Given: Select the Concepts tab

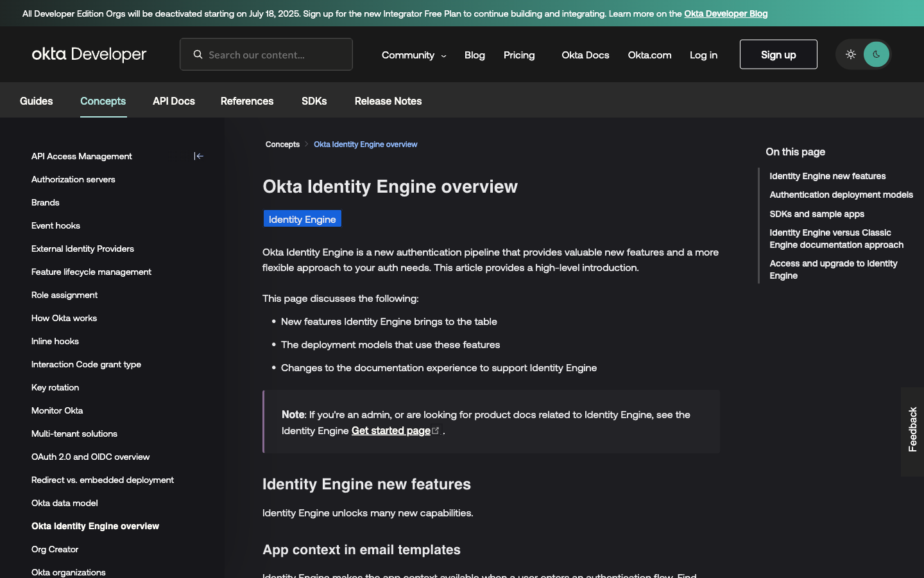Looking at the screenshot, I should click(x=103, y=101).
